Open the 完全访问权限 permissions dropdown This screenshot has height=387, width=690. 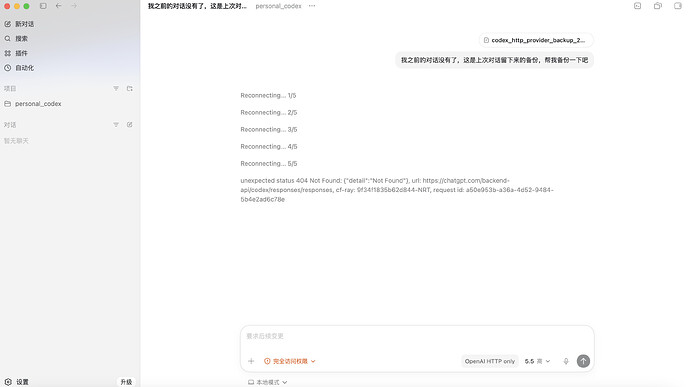pos(290,361)
